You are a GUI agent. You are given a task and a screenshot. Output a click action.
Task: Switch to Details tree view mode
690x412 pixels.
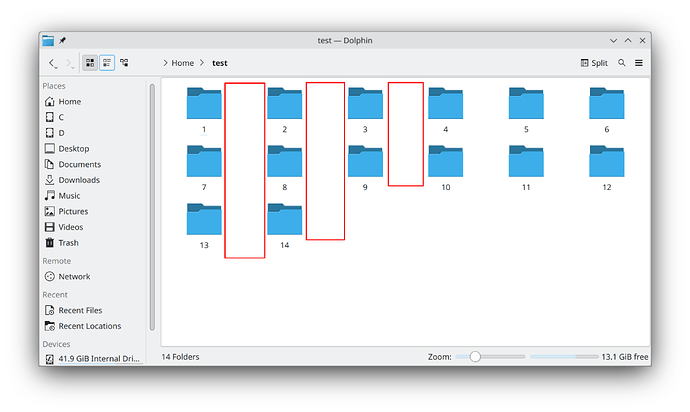(x=124, y=63)
